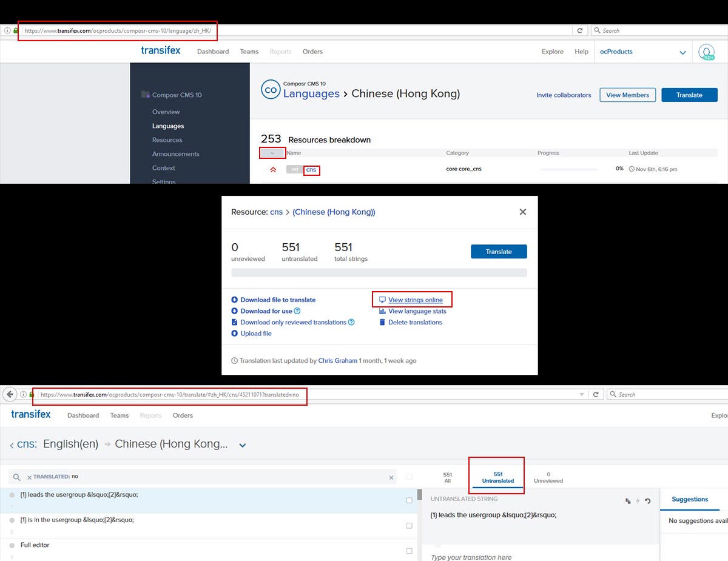
Task: Click the Languages breadcrumb link
Action: point(311,93)
